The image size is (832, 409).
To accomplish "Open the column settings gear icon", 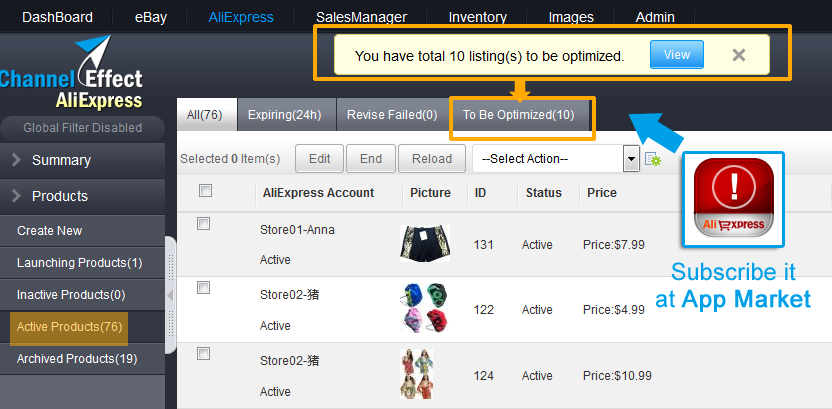I will pos(653,159).
